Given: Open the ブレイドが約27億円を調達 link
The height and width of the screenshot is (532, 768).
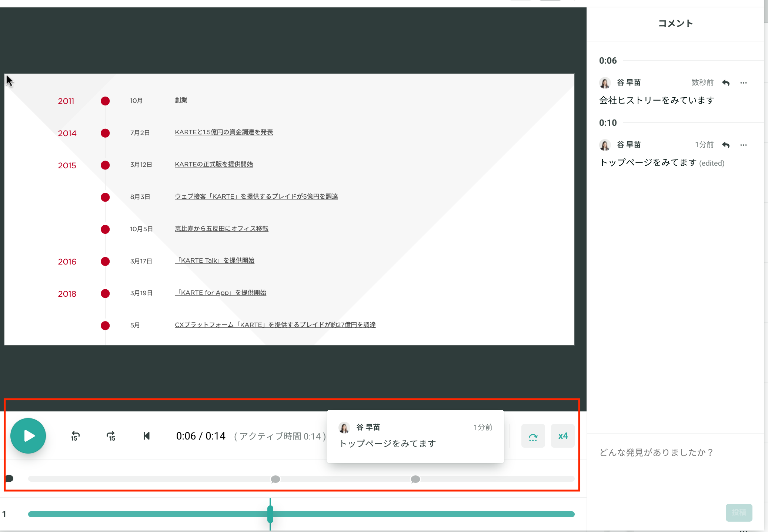Looking at the screenshot, I should tap(275, 325).
